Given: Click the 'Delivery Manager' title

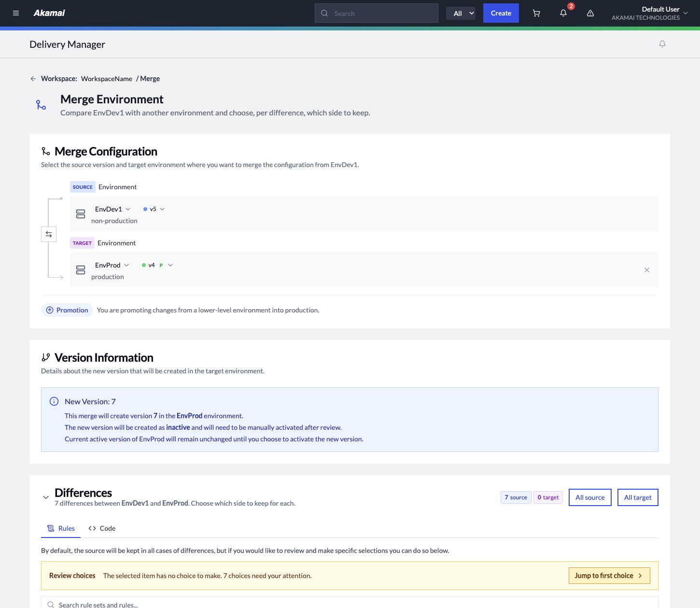Looking at the screenshot, I should (67, 44).
